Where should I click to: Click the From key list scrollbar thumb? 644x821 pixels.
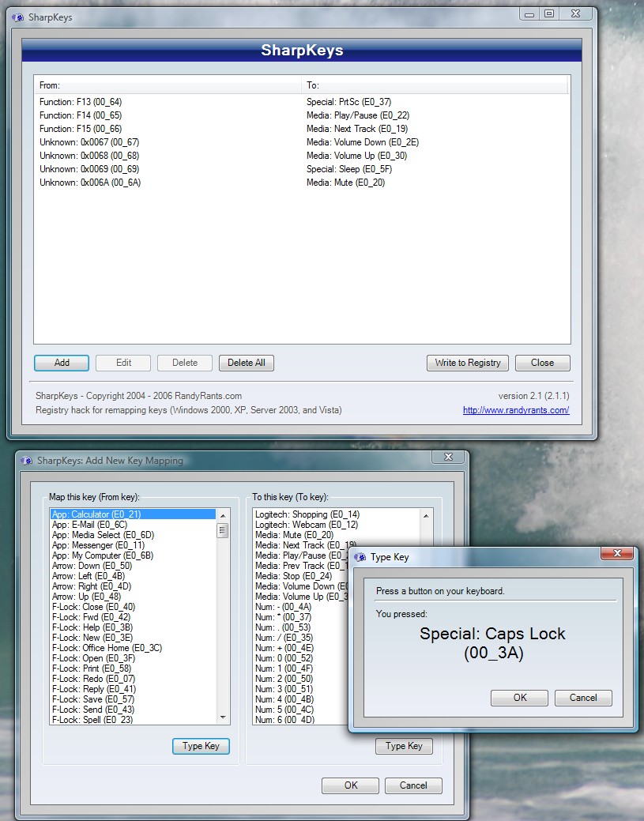pyautogui.click(x=223, y=530)
